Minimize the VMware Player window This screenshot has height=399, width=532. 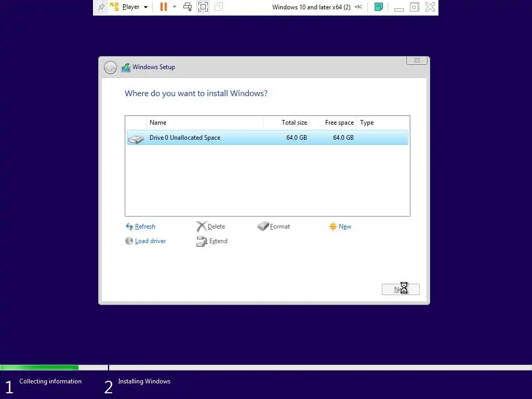click(398, 9)
